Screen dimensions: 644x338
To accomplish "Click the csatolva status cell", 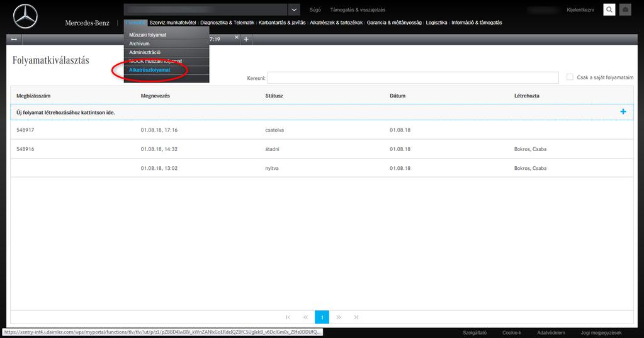I will (x=274, y=130).
